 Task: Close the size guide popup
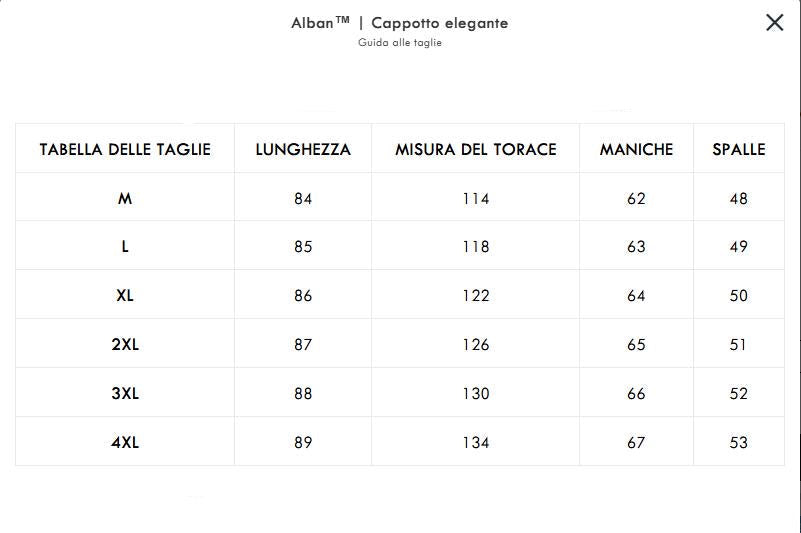pos(774,23)
